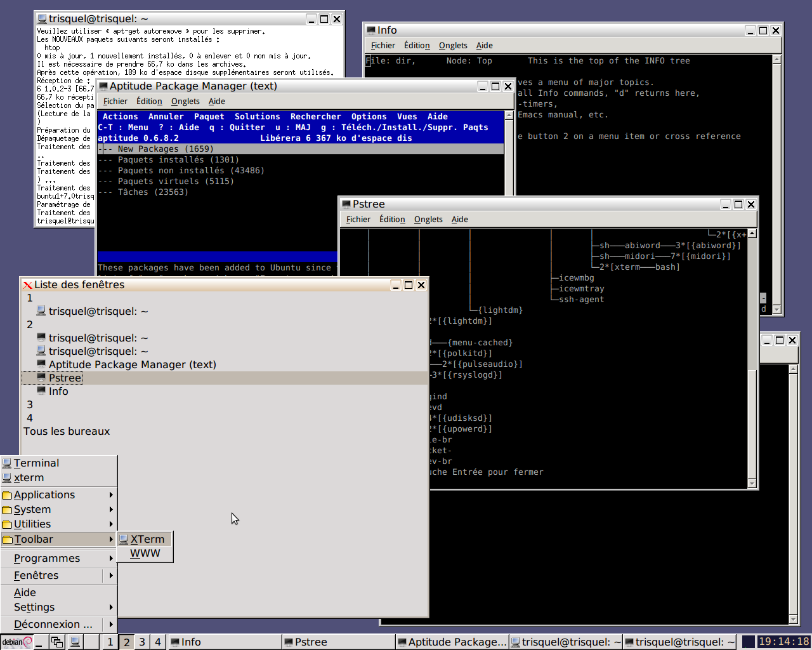Click the Utilities folder icon in menu
Screen dimensions: 812x650
(7, 524)
